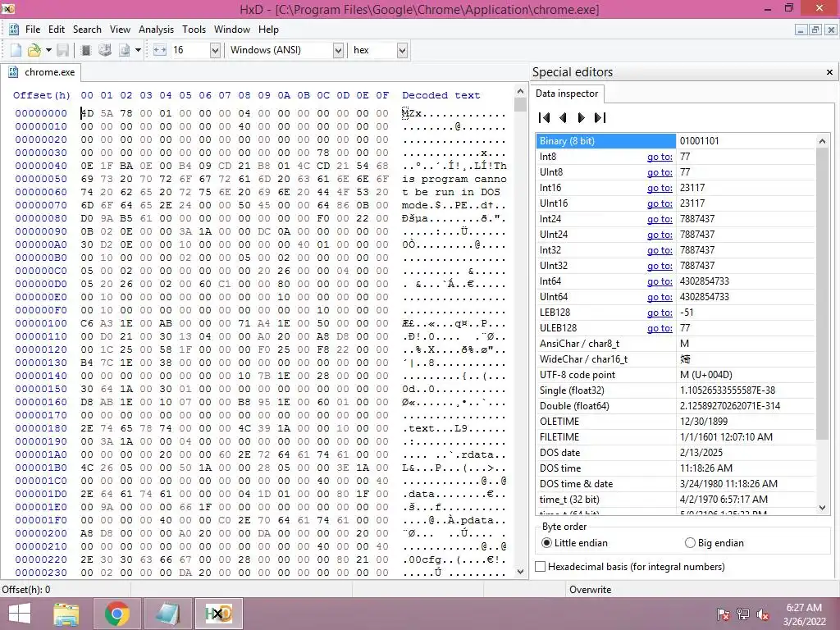This screenshot has height=630, width=840.
Task: Select Big endian byte order
Action: pos(714,543)
